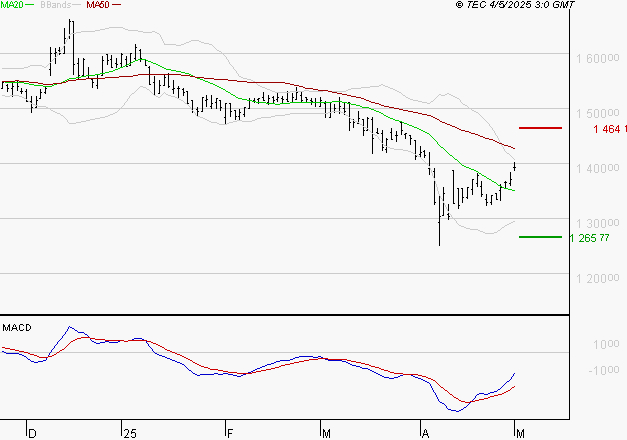
Task: Click the red resistance level marker line
Action: [540, 128]
